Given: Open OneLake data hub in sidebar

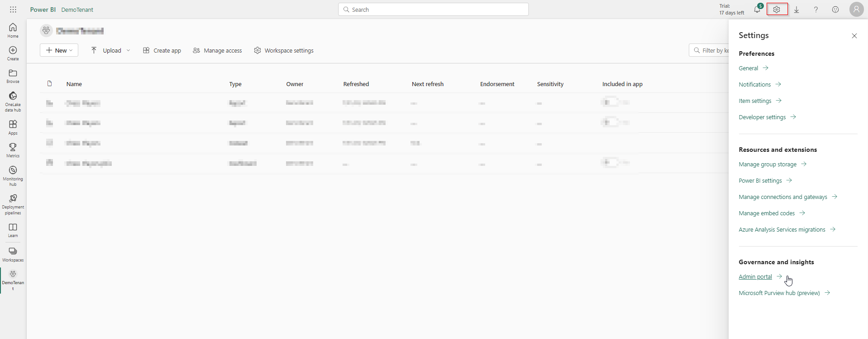Looking at the screenshot, I should [x=13, y=101].
